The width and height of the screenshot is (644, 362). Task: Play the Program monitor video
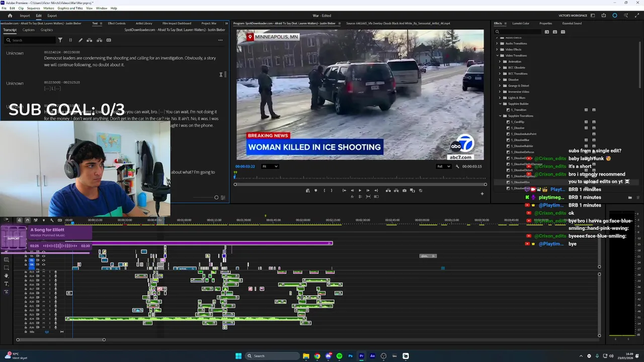point(360,191)
